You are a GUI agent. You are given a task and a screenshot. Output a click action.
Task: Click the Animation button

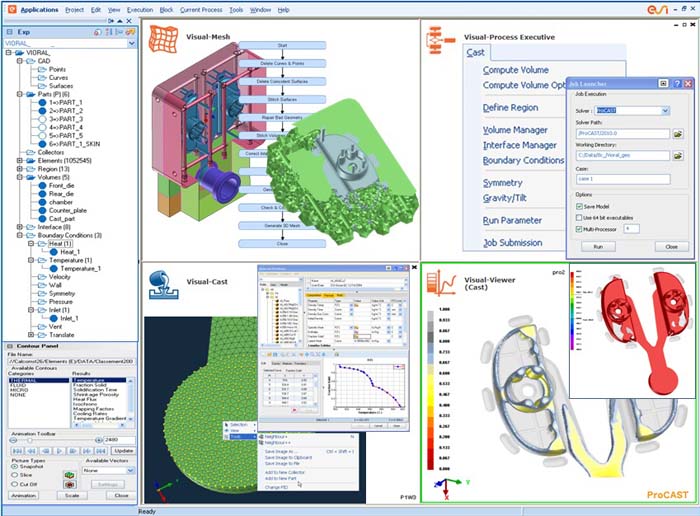(x=24, y=495)
